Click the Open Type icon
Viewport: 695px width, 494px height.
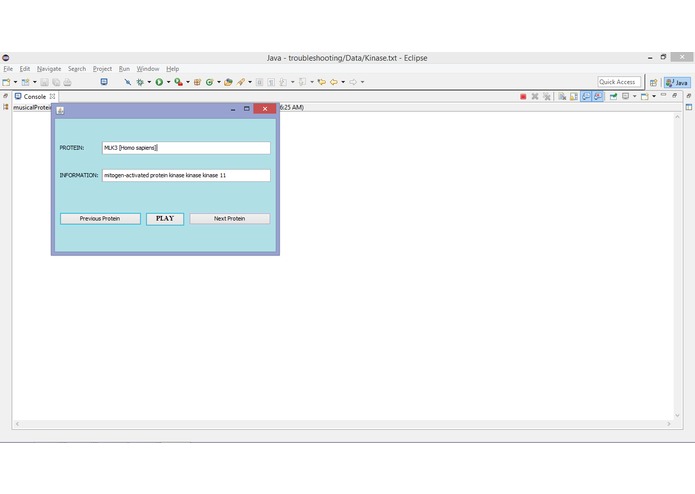click(229, 82)
